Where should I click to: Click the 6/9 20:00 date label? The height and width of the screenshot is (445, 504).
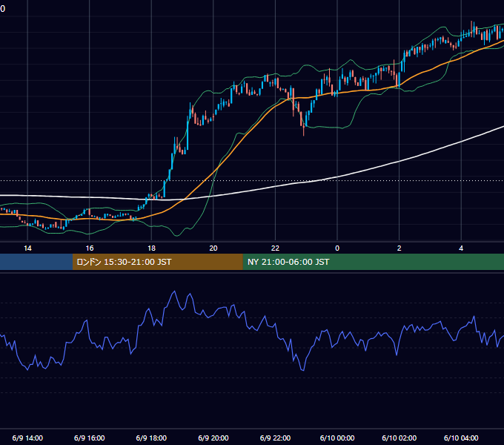tap(213, 438)
